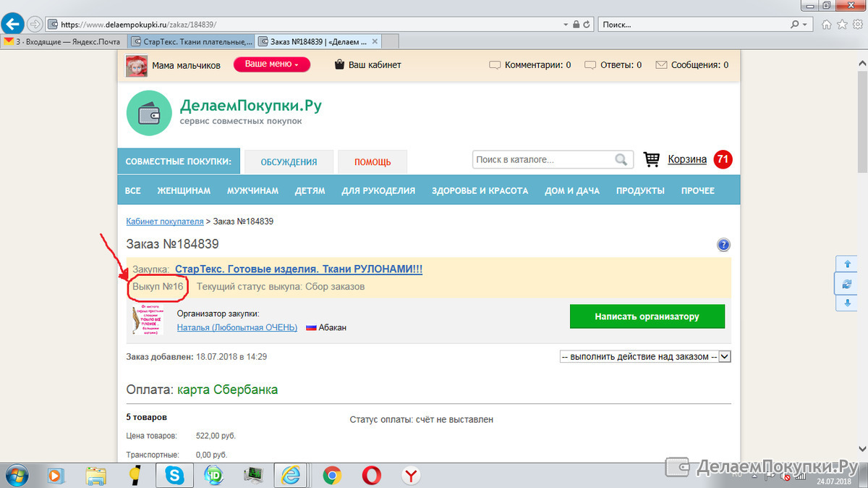This screenshot has height=488, width=868.
Task: Open Корзина link
Action: [687, 159]
